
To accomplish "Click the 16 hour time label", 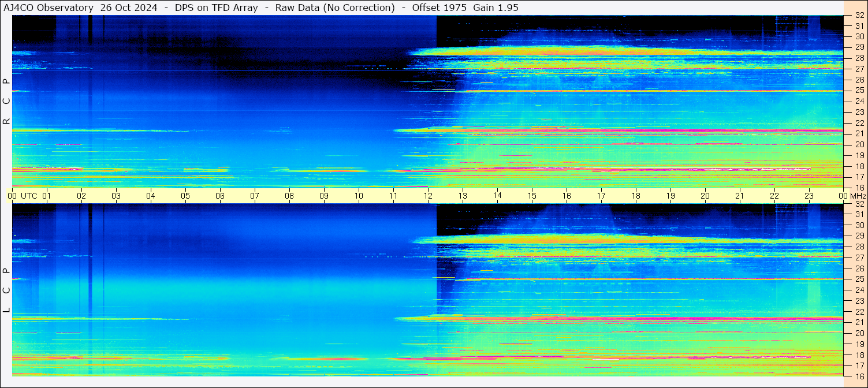I will pos(567,196).
